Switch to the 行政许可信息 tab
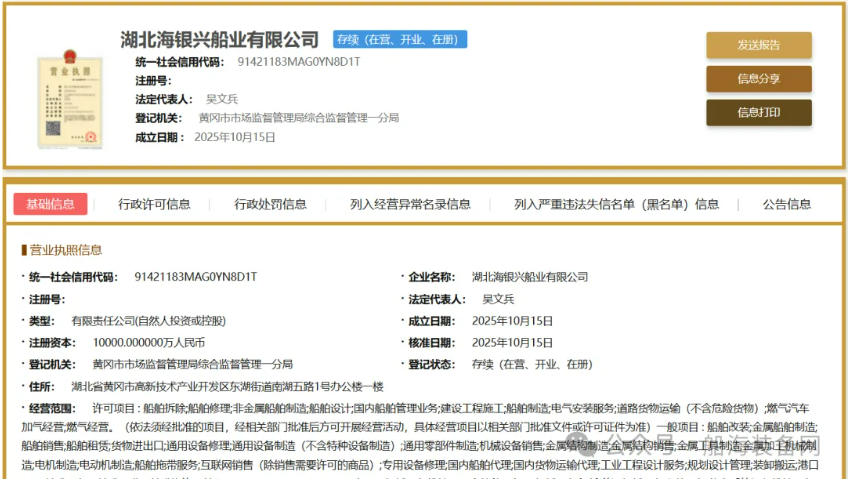 pos(154,204)
